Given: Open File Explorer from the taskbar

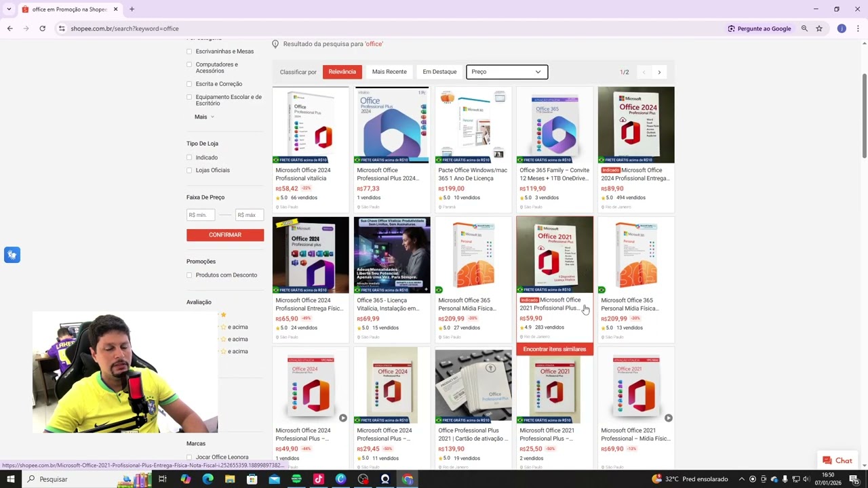Looking at the screenshot, I should click(x=230, y=479).
